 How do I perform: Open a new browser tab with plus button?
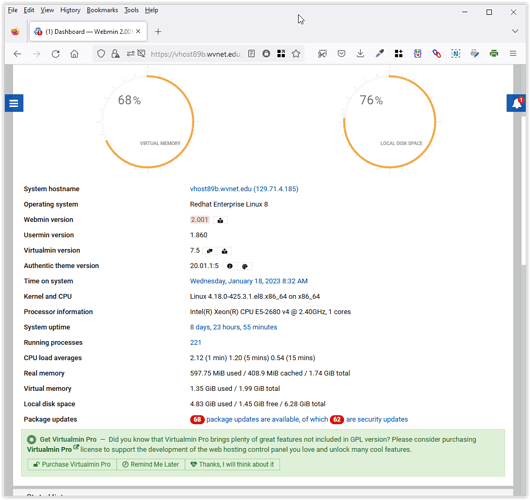click(x=158, y=32)
